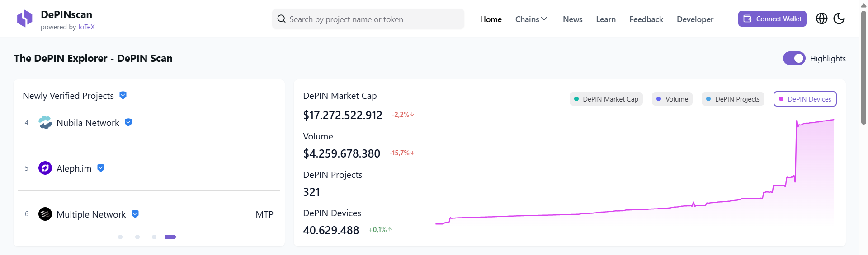Screen dimensions: 868x255
Task: Toggle DePIN Projects chart series
Action: click(733, 99)
